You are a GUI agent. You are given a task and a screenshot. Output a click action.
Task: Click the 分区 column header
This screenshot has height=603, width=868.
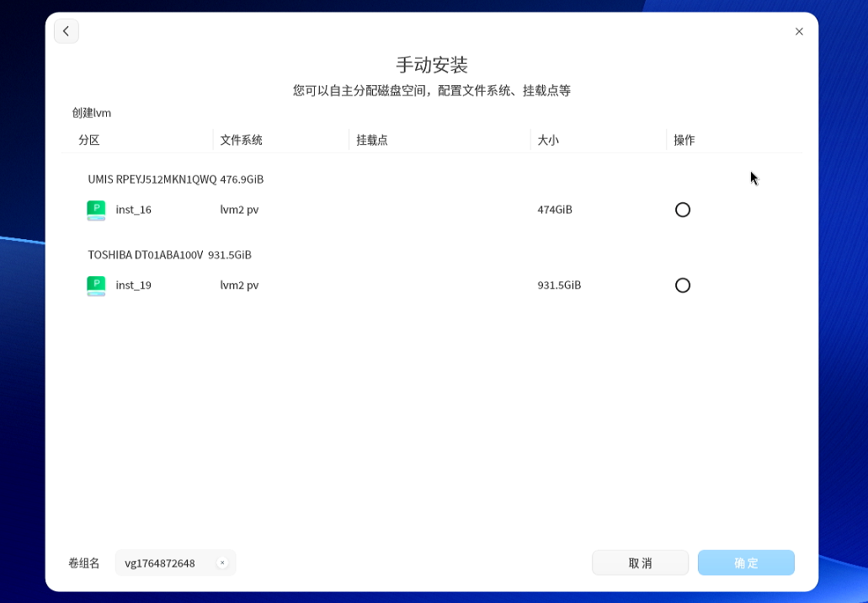[x=89, y=140]
